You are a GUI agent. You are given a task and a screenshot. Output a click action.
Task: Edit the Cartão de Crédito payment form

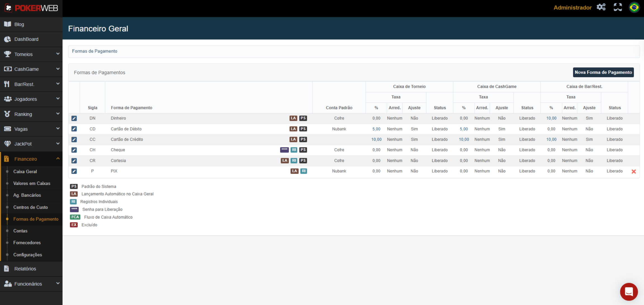tap(74, 139)
